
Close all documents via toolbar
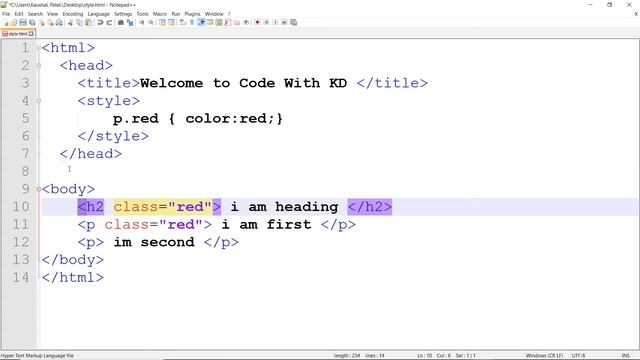point(50,22)
